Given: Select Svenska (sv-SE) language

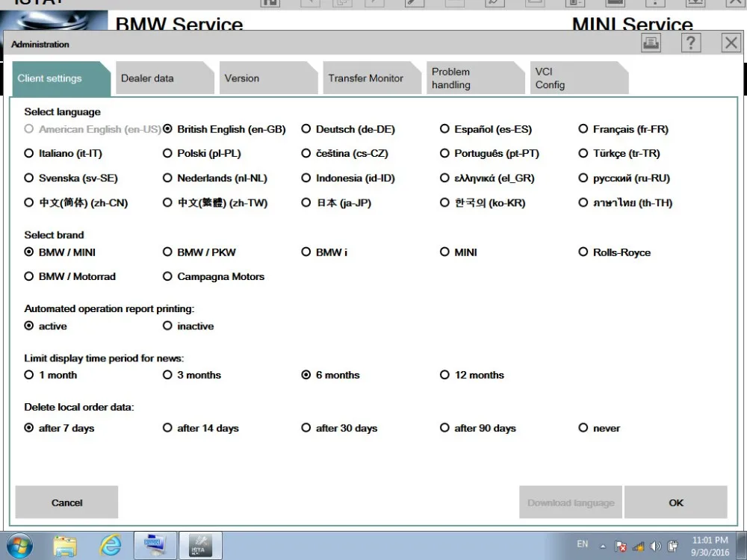Looking at the screenshot, I should point(70,178).
